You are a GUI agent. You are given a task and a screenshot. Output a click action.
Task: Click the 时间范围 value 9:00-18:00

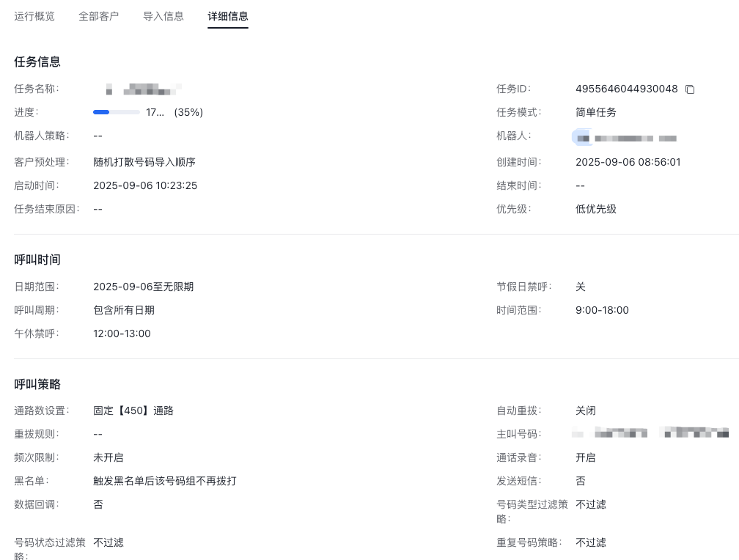point(602,310)
